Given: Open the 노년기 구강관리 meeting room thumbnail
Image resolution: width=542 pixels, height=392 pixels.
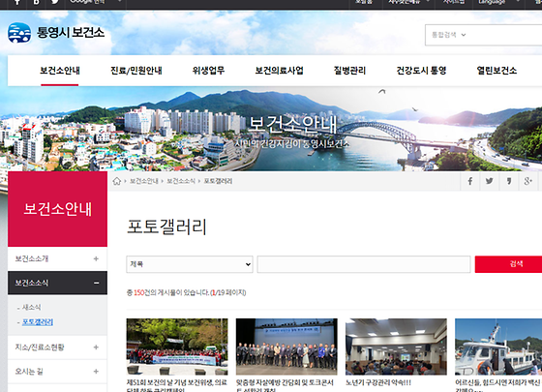Looking at the screenshot, I should 396,347.
